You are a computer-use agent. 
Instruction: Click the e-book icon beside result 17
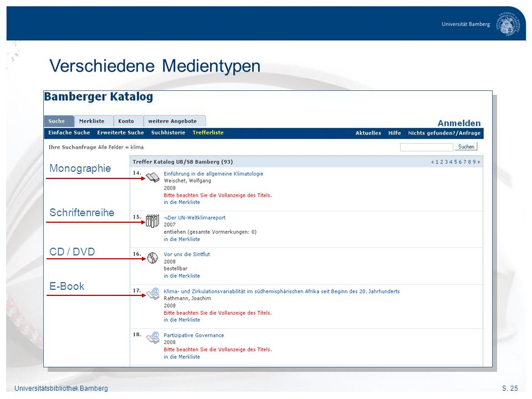(x=153, y=294)
